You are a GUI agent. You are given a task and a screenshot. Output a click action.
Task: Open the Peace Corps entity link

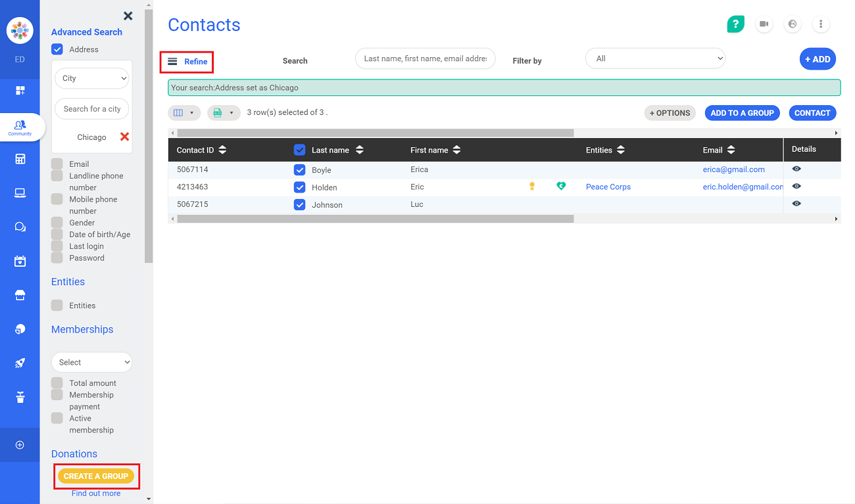coord(608,187)
